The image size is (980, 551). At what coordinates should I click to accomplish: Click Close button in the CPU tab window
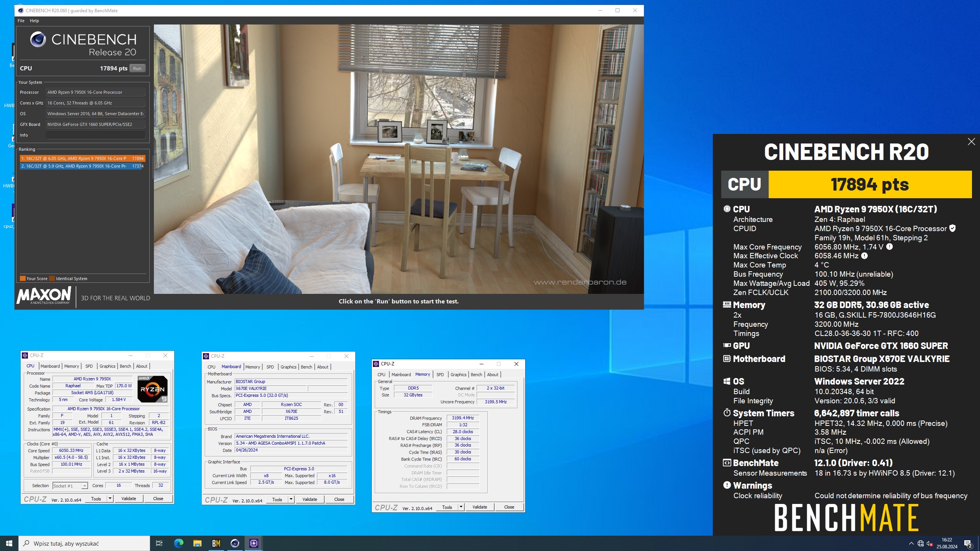[x=158, y=499]
